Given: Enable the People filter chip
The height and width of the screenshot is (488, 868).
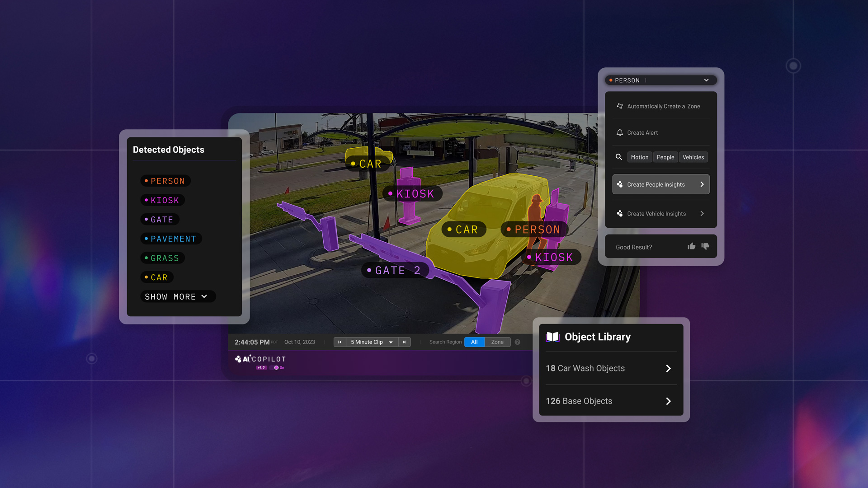Looking at the screenshot, I should pyautogui.click(x=665, y=157).
